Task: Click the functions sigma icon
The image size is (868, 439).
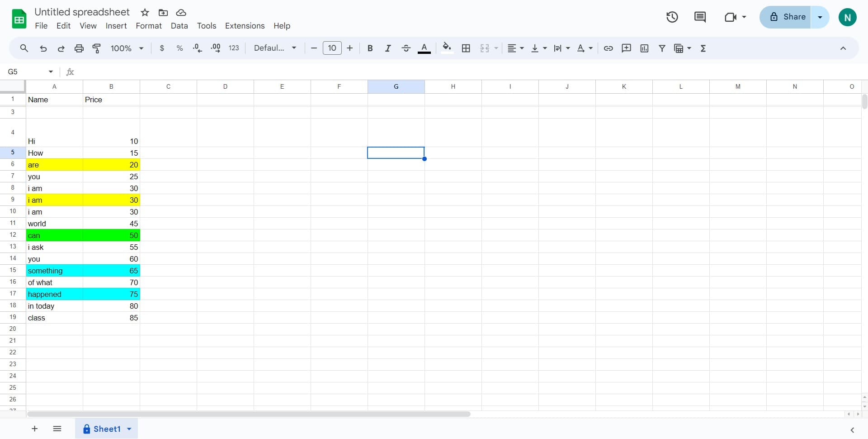Action: (x=703, y=48)
